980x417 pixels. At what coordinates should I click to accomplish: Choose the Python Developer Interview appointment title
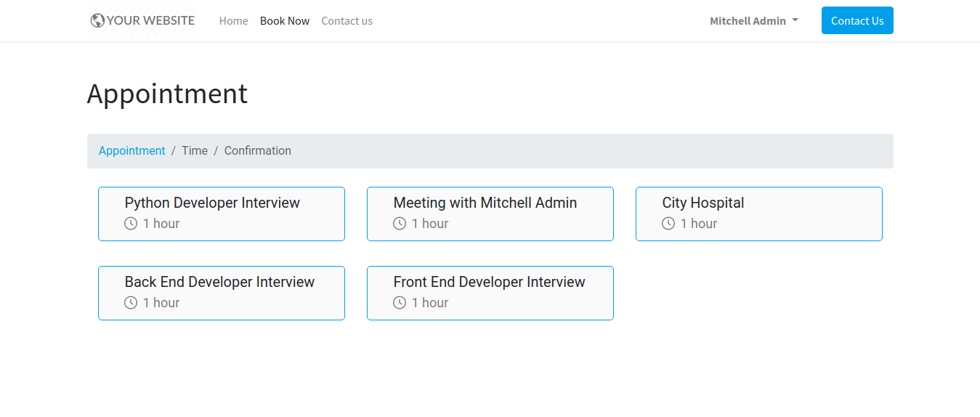(212, 203)
